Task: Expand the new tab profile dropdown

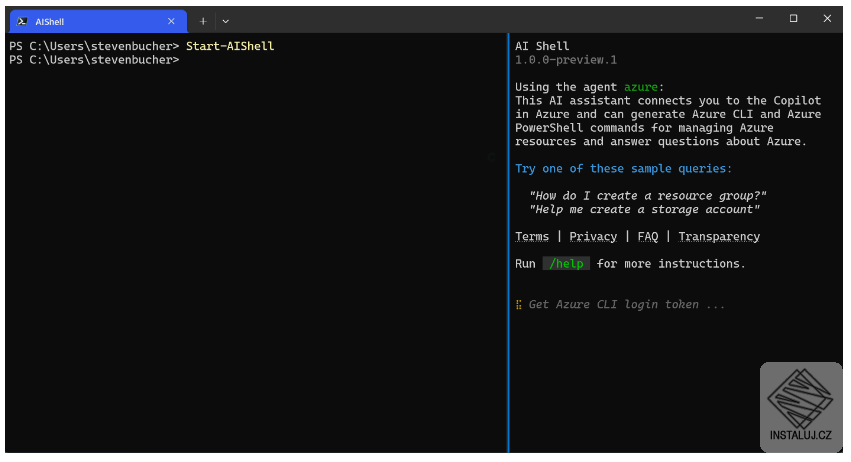Action: [226, 21]
